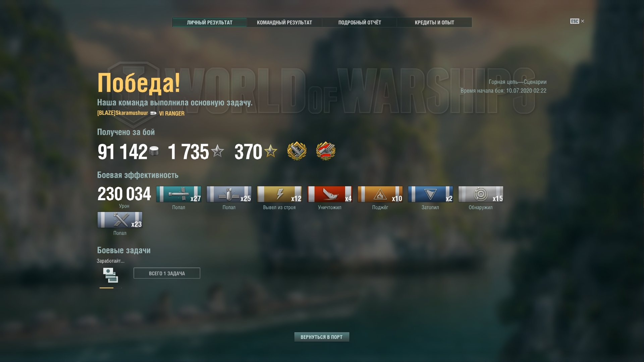Click the bomb hits ribbon x25
This screenshot has width=644, height=362.
tap(229, 194)
